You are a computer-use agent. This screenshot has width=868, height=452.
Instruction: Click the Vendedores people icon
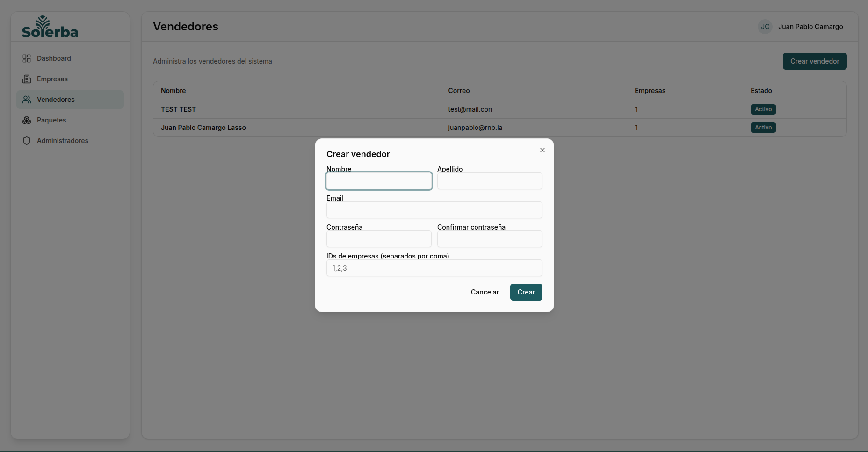tap(27, 100)
